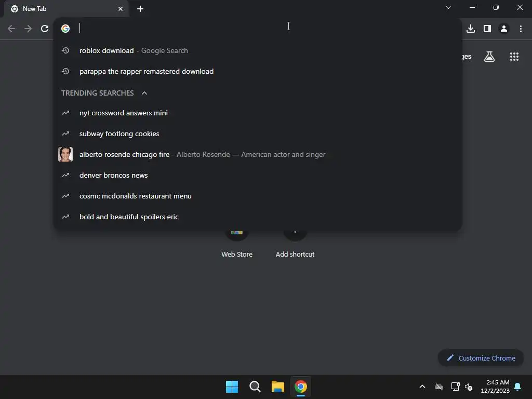Open the Chrome downloads icon
The height and width of the screenshot is (399, 532).
point(471,29)
